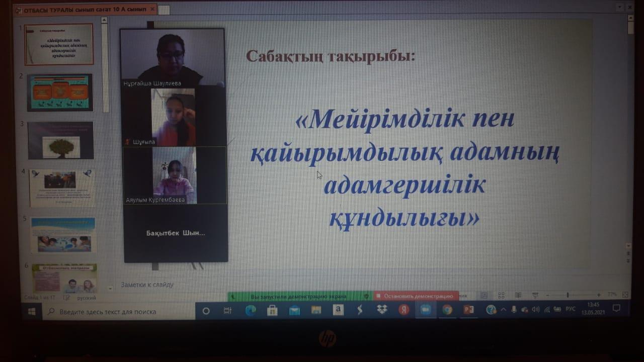Adjust the zoom slider handle
Viewport: 644px width, 362px height.
click(568, 295)
